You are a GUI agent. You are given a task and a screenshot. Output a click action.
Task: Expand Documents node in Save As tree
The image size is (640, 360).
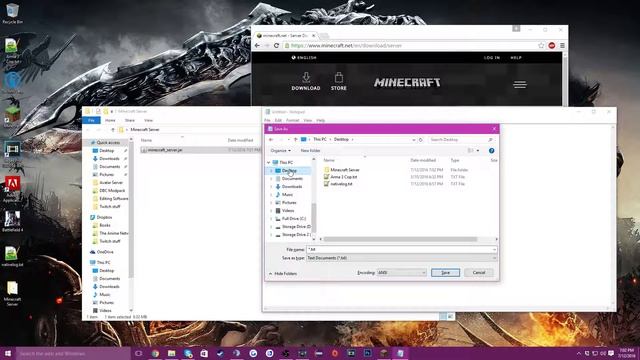click(271, 179)
